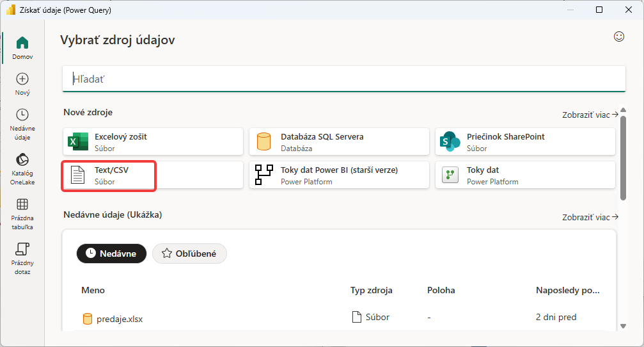
Task: Click the smiley feedback icon
Action: [x=619, y=36]
